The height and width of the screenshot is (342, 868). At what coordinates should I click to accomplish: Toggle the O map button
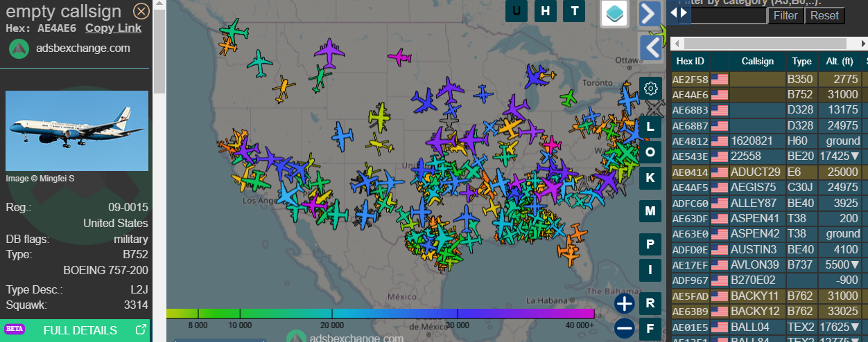tap(650, 152)
